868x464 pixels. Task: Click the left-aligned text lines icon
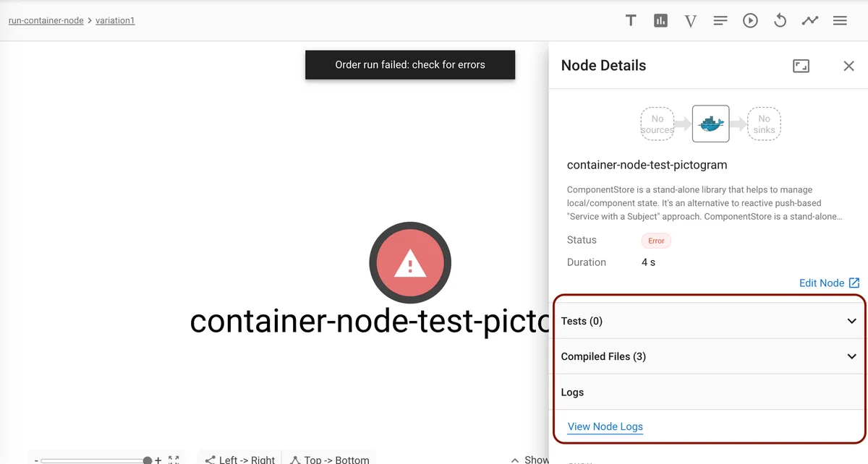[x=720, y=21]
